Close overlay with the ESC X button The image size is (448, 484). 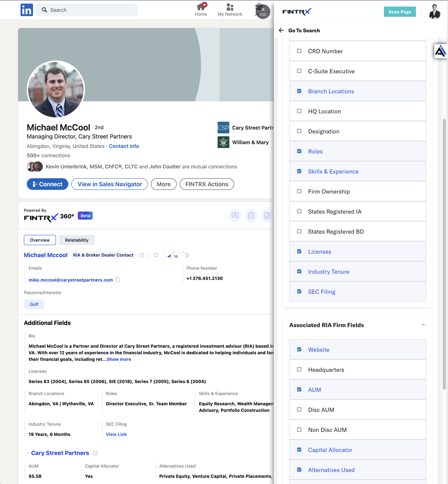(263, 11)
